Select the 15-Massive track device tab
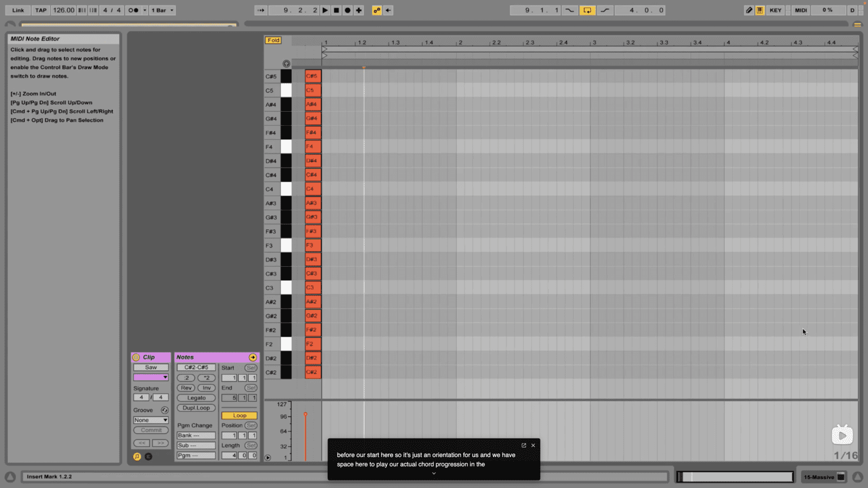The image size is (868, 488). point(824,477)
